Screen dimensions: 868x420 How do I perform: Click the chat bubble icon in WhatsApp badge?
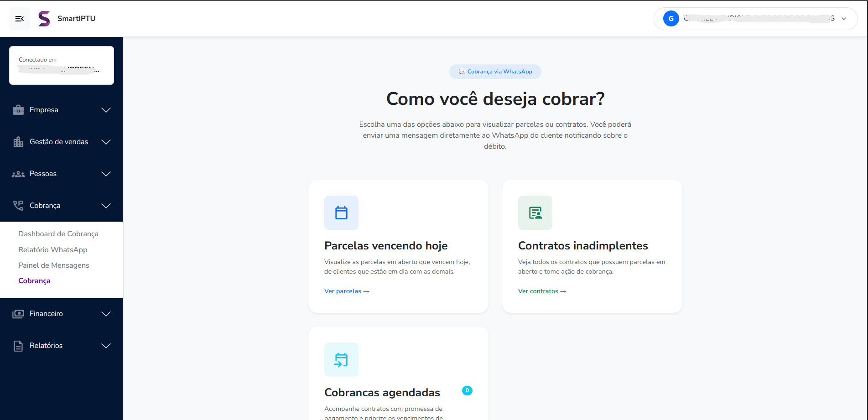(462, 72)
